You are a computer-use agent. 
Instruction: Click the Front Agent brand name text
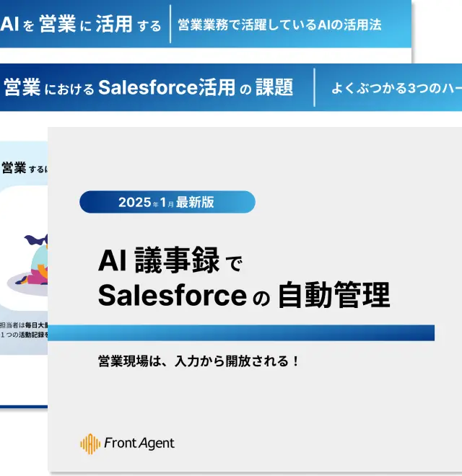click(x=139, y=444)
